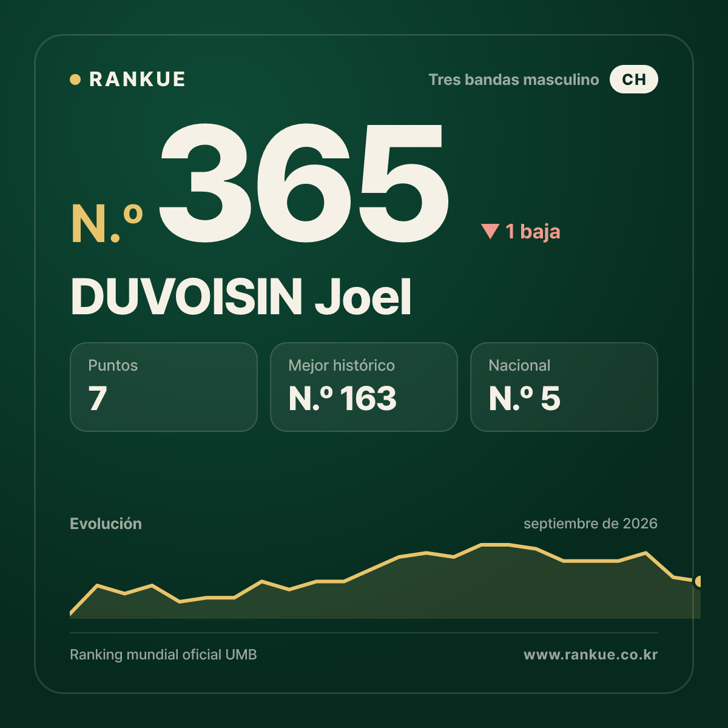Open the Nacional N.º 5 card
Screen dimensions: 728x728
(x=564, y=387)
